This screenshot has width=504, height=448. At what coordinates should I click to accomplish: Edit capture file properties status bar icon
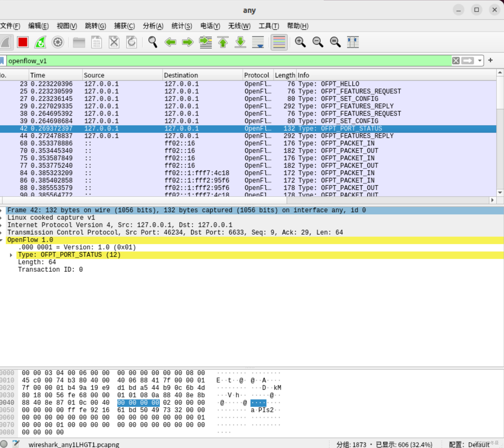coord(16,444)
